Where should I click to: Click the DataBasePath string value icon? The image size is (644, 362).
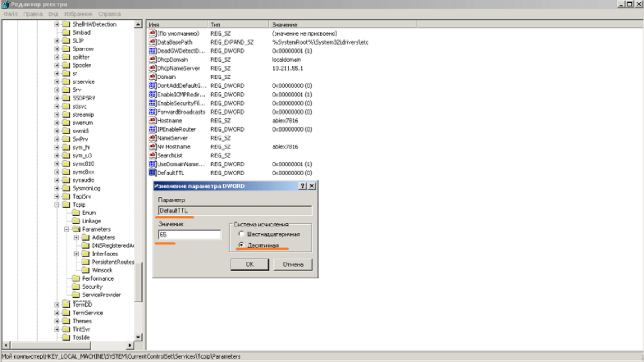(x=152, y=42)
